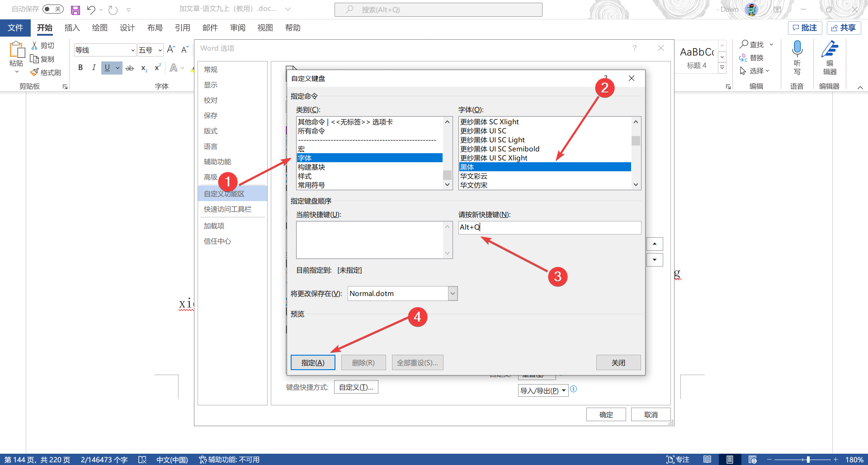
Task: Toggle the AutoSave switch
Action: pyautogui.click(x=53, y=9)
